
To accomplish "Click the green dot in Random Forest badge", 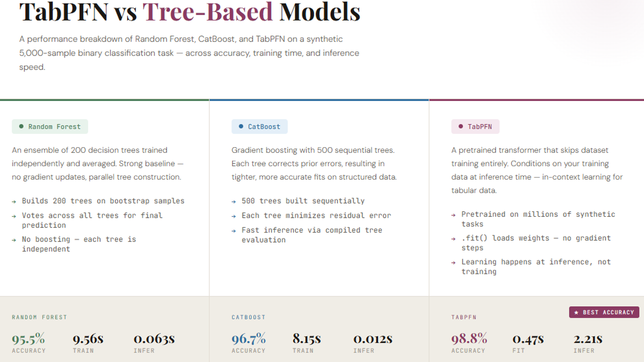I will point(21,126).
